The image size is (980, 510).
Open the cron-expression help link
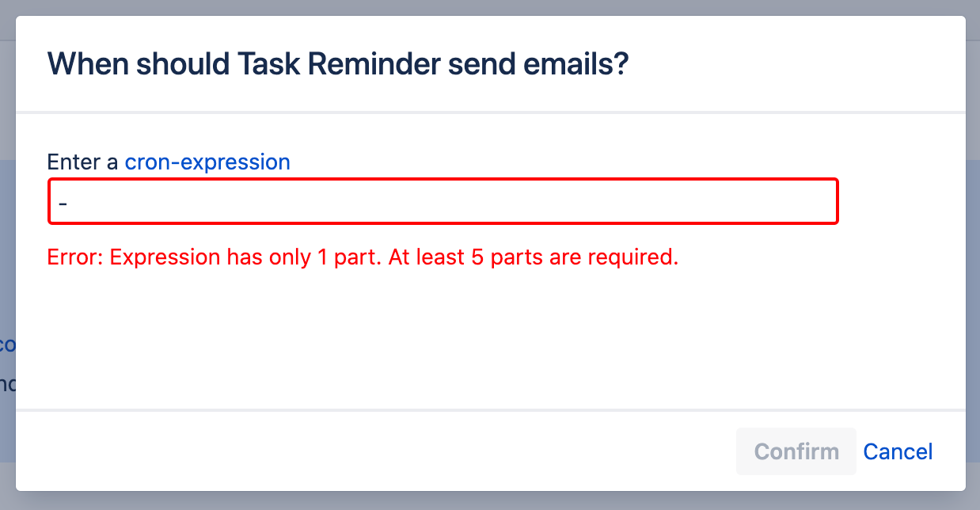[207, 162]
